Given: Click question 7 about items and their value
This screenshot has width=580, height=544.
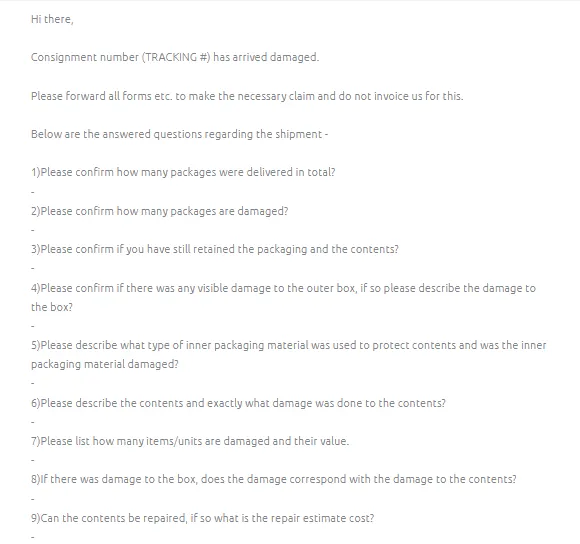Looking at the screenshot, I should (x=190, y=441).
